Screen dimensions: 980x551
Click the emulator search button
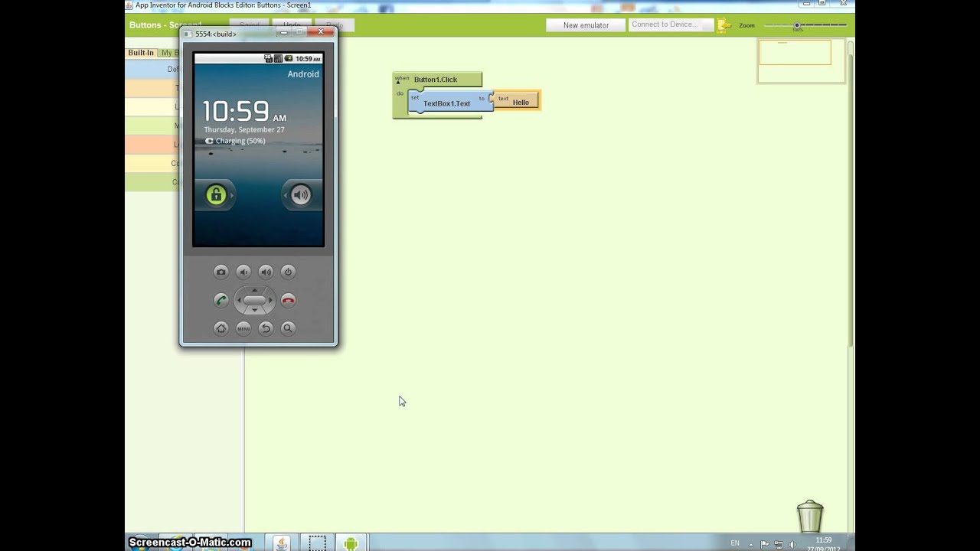point(288,328)
